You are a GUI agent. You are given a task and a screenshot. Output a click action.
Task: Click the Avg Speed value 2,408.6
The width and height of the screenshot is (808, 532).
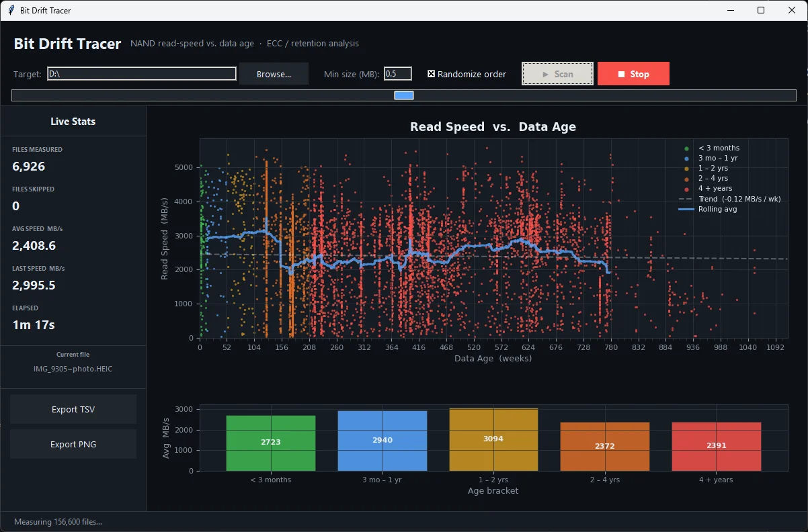click(x=34, y=246)
